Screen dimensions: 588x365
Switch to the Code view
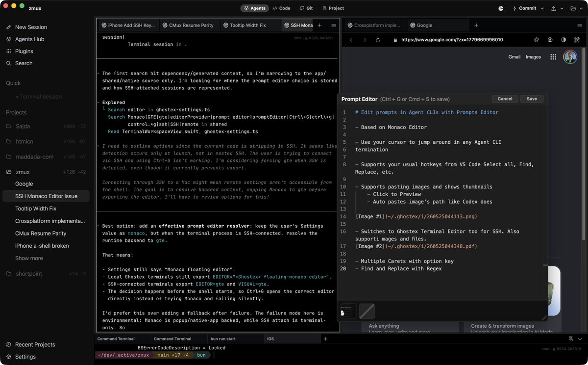point(282,8)
